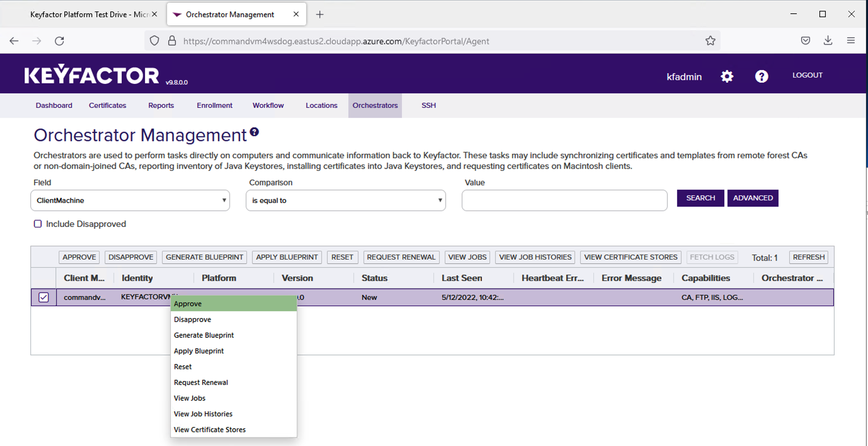Reload page with browser refresh icon
Screen dimensions: 868x446
coord(59,41)
